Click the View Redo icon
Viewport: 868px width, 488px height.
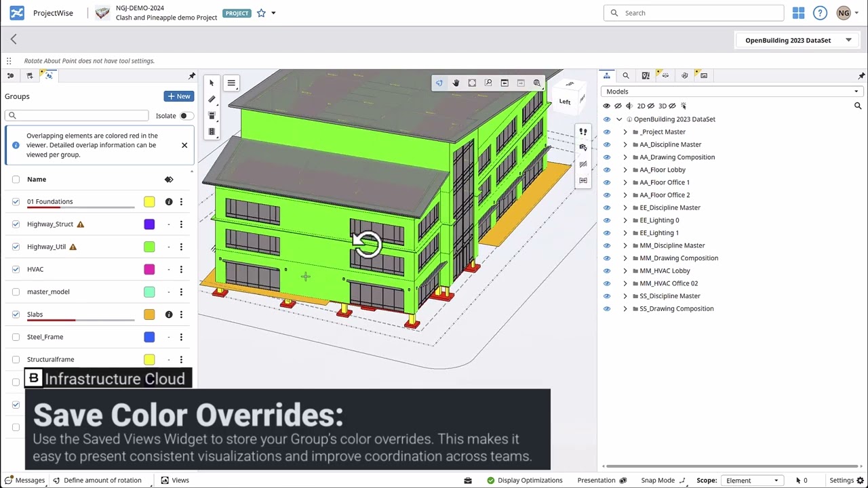coord(521,83)
